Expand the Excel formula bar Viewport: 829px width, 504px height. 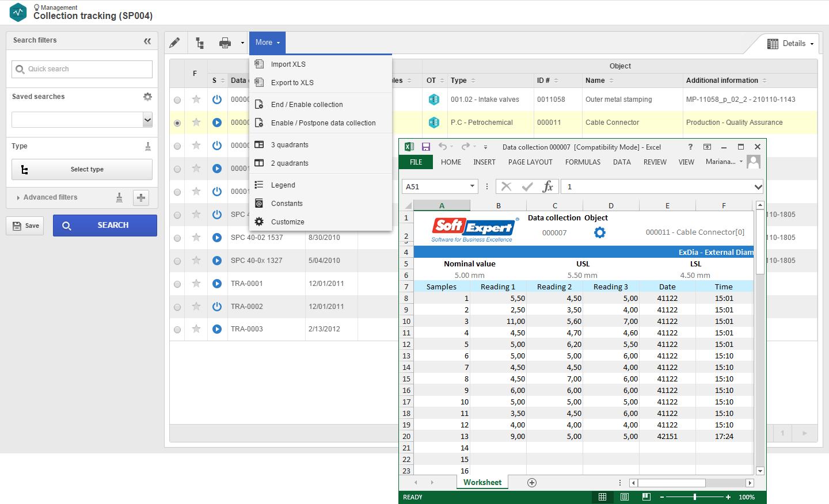(758, 186)
